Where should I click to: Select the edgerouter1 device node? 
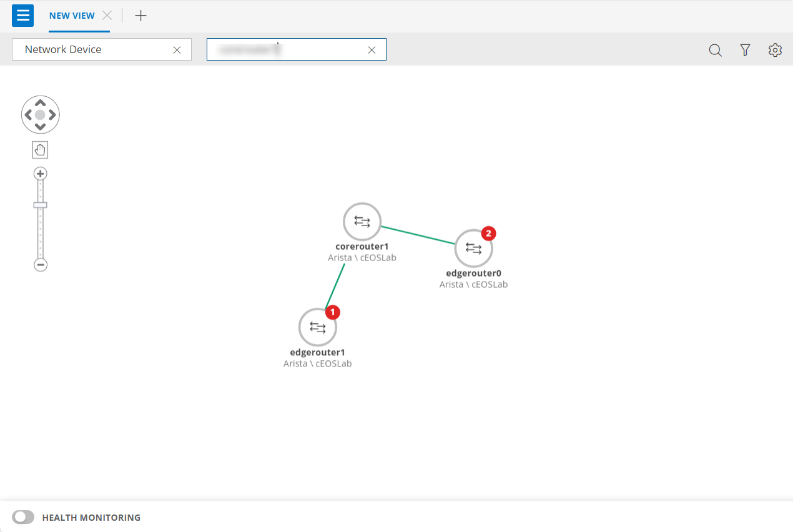(x=317, y=327)
